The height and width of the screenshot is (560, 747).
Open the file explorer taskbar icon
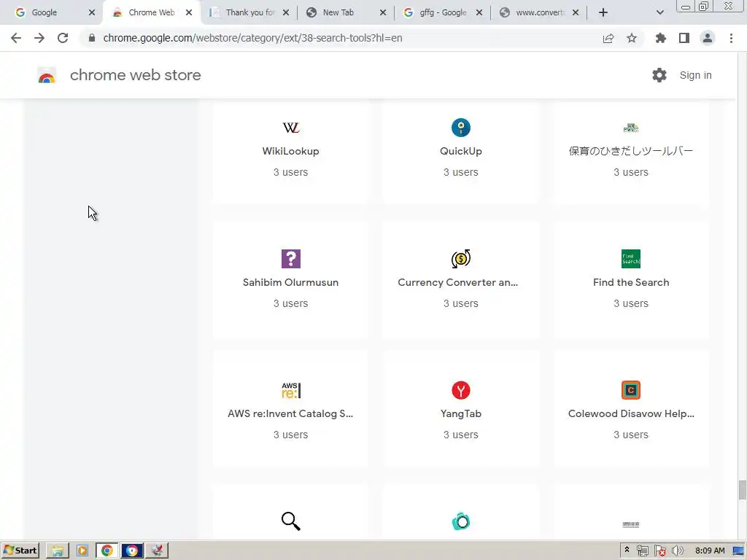coord(58,551)
